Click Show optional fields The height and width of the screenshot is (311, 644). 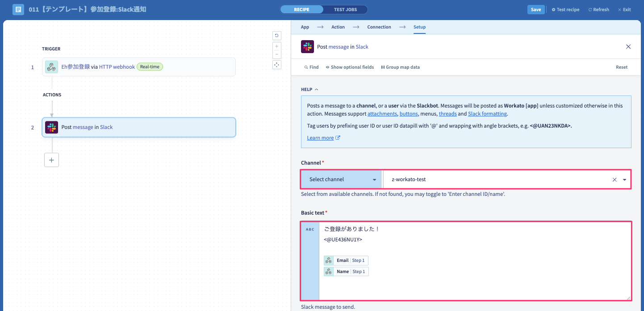tap(350, 67)
